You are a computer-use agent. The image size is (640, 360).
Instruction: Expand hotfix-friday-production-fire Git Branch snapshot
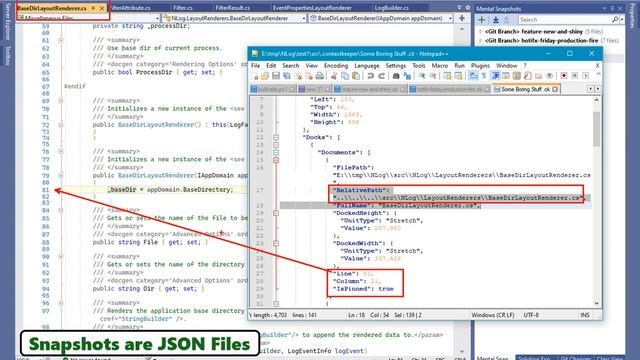point(480,40)
